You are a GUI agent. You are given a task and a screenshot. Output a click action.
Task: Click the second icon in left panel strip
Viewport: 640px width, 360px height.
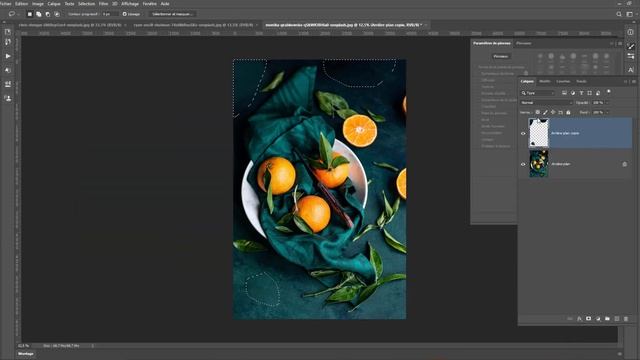pyautogui.click(x=8, y=42)
